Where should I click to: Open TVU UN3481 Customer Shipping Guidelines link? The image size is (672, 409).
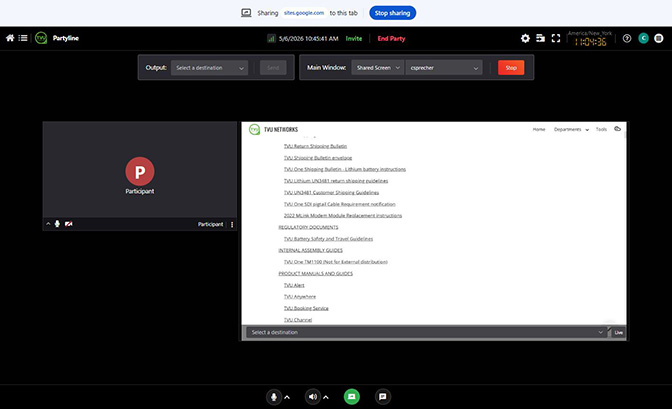(x=331, y=192)
